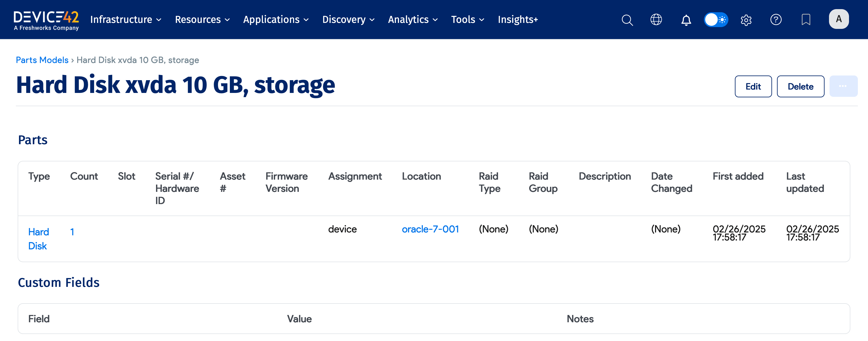Click the Delete button
This screenshot has width=868, height=341.
coord(800,87)
